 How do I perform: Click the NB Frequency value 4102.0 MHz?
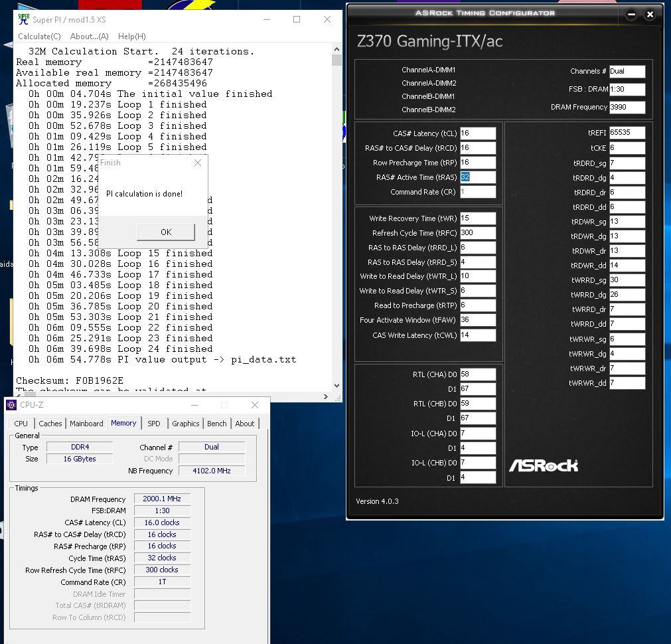point(212,471)
